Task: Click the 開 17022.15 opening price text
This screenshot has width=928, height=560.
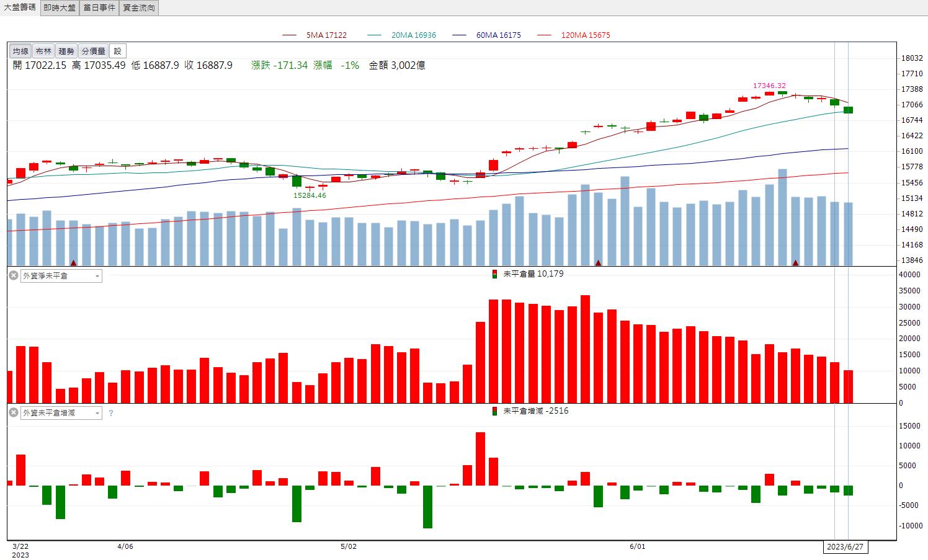Action: pos(39,65)
